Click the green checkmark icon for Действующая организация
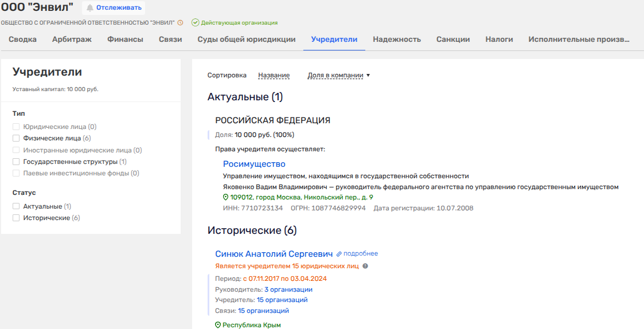This screenshot has height=329, width=644. [x=195, y=23]
